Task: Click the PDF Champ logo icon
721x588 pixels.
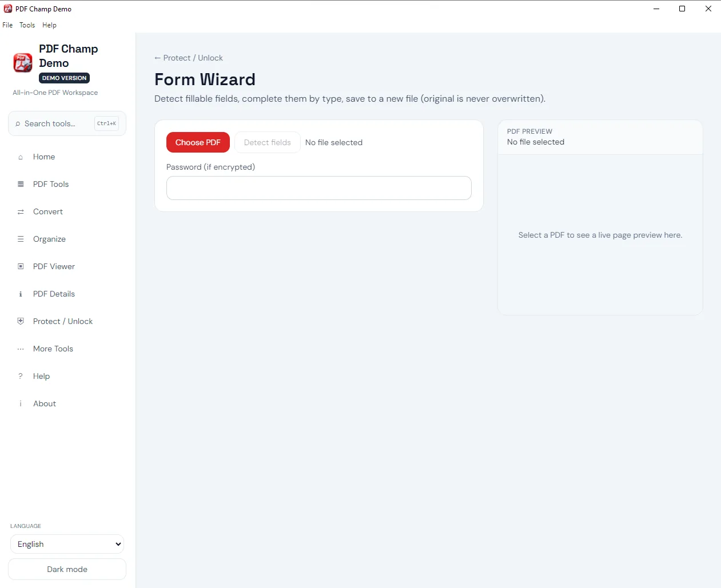Action: point(23,63)
